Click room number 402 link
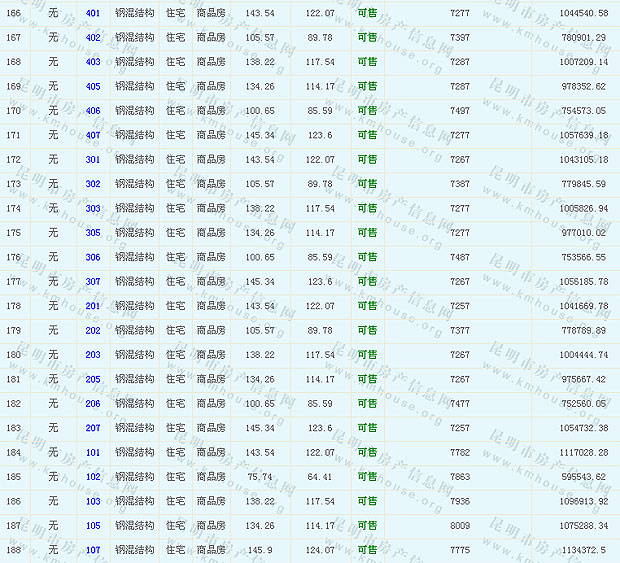The width and height of the screenshot is (620, 563). pyautogui.click(x=93, y=38)
